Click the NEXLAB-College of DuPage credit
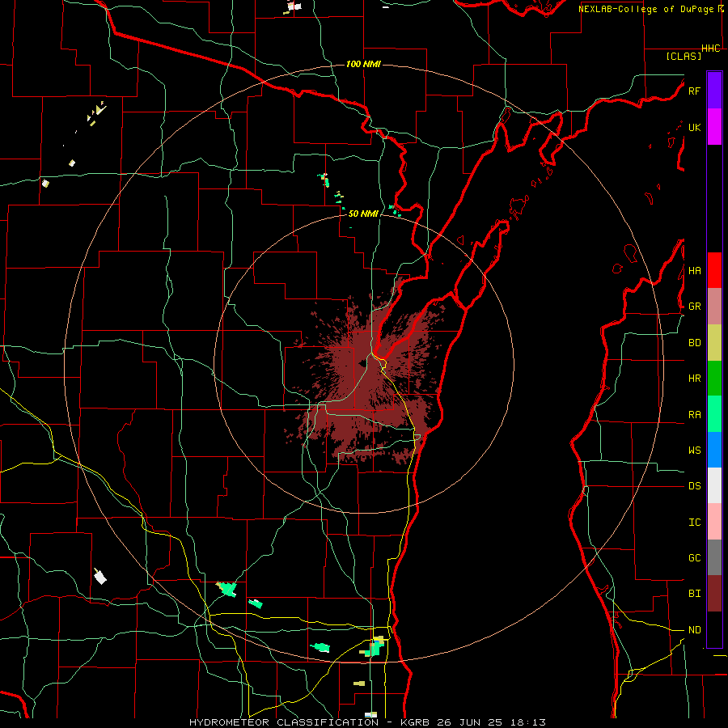 click(645, 9)
